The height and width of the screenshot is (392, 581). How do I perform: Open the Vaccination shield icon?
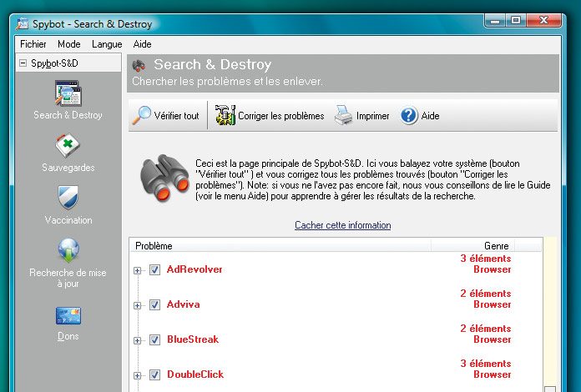pos(68,198)
